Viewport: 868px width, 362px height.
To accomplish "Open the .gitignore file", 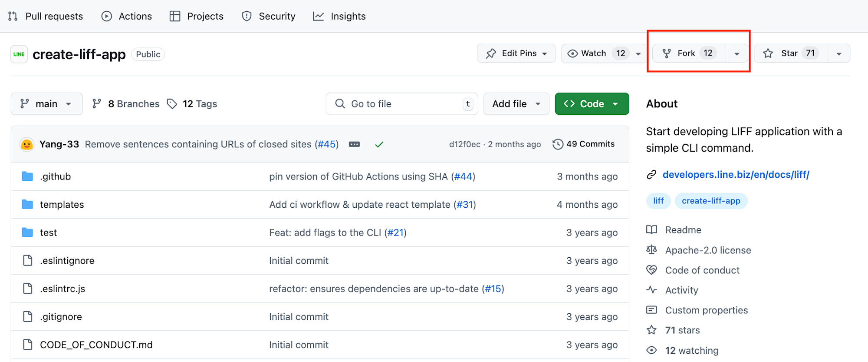I will 61,317.
